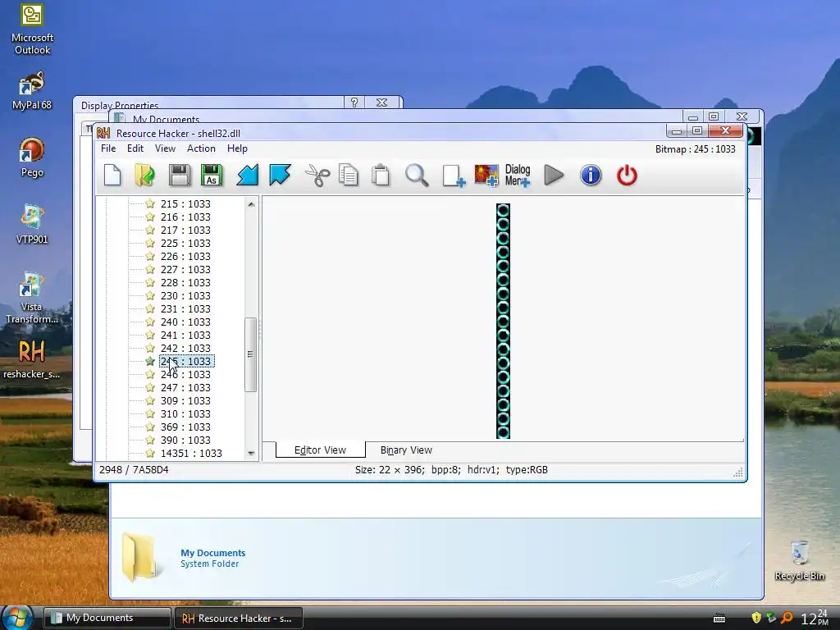Select tree item 230 : 1033
This screenshot has height=630, width=840.
185,295
